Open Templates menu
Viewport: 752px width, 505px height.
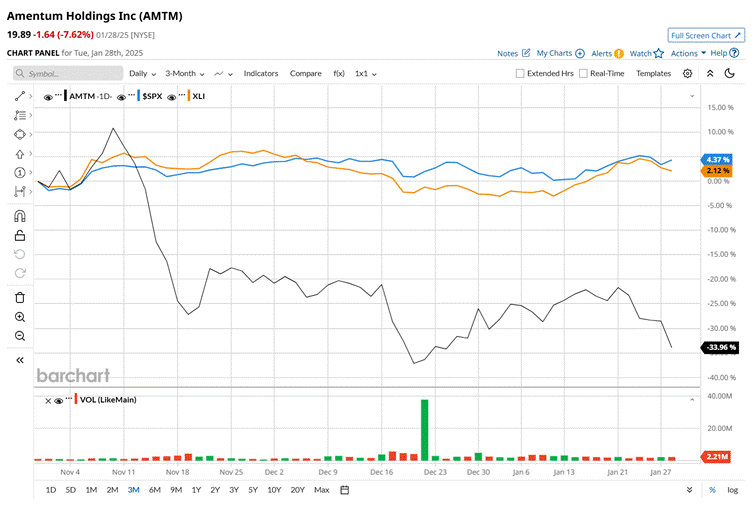653,73
